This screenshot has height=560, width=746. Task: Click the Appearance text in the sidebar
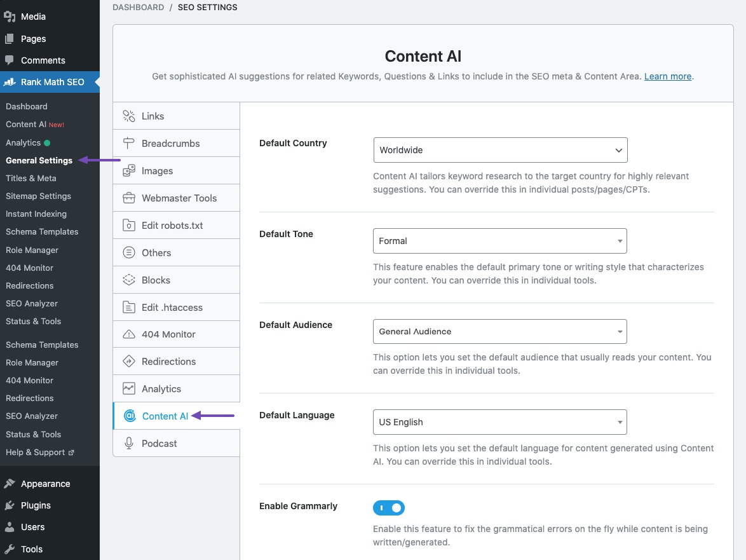(x=45, y=483)
